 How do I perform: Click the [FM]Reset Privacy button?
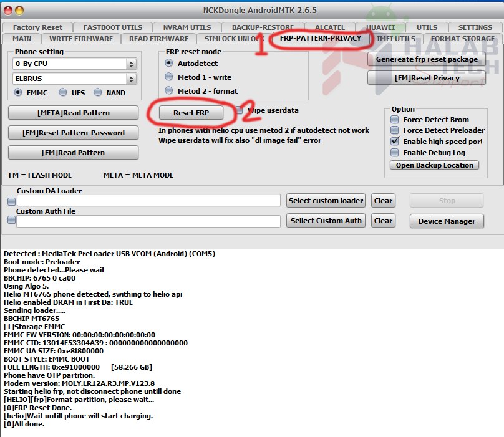427,78
